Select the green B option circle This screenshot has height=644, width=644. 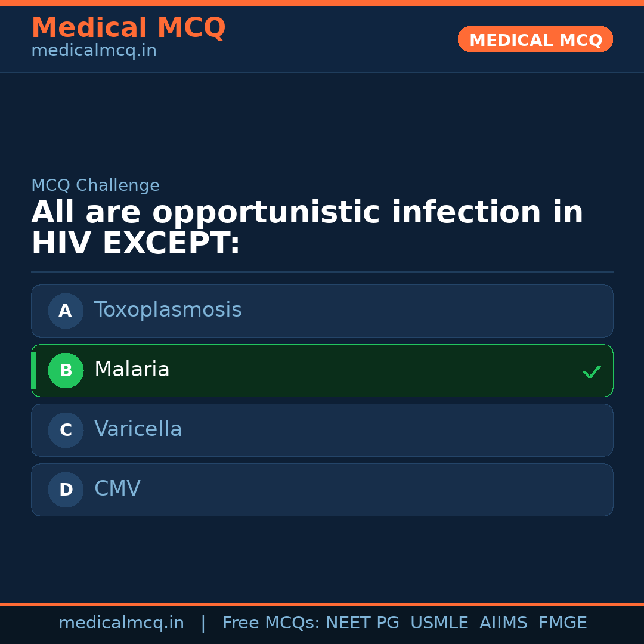[66, 370]
